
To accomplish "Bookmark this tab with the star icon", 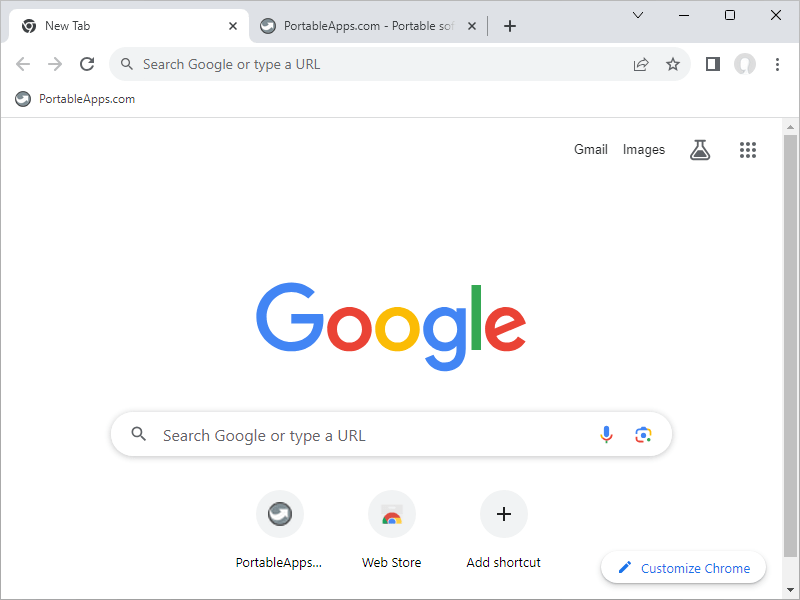I will coord(673,64).
